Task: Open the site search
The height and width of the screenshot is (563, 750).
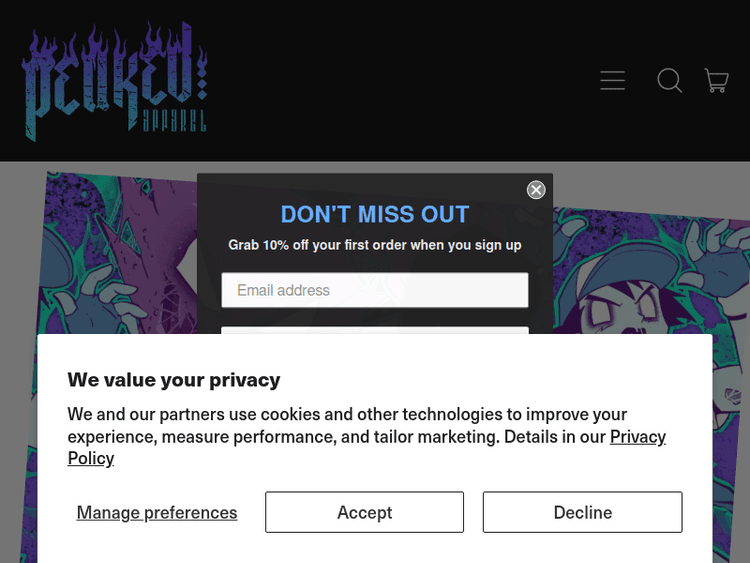Action: click(669, 81)
